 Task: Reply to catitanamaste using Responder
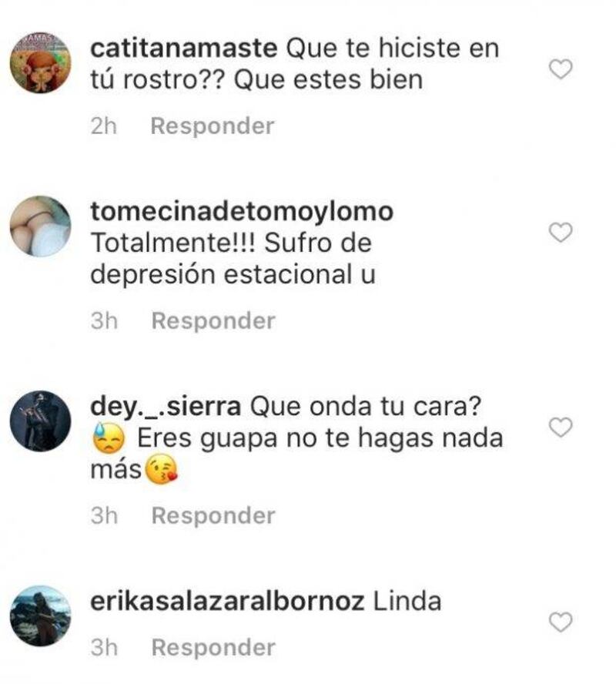pos(213,126)
